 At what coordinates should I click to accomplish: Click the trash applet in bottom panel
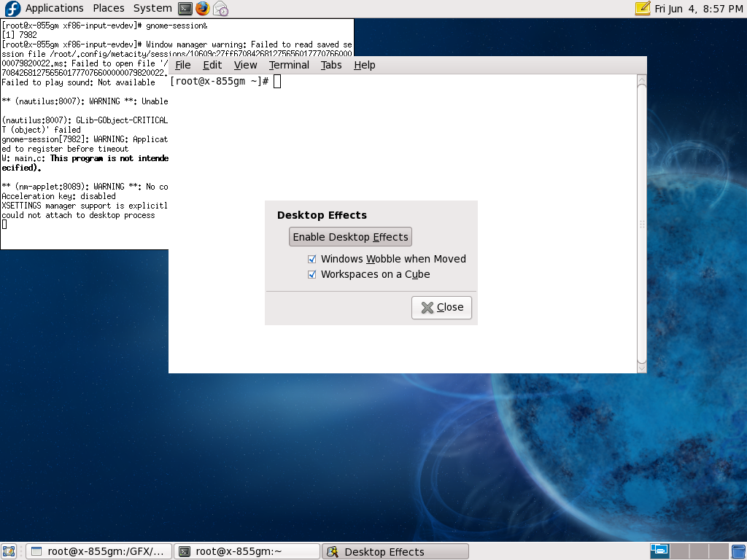[x=738, y=551]
